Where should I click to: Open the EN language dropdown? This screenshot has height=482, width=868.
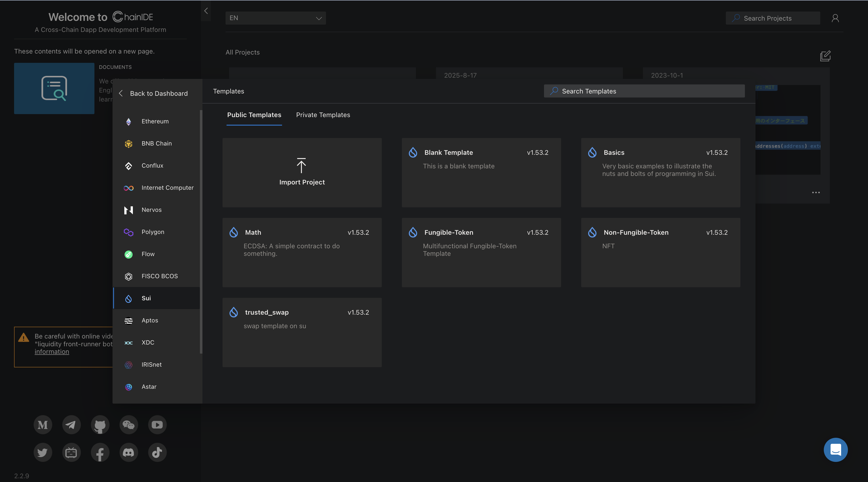click(276, 18)
